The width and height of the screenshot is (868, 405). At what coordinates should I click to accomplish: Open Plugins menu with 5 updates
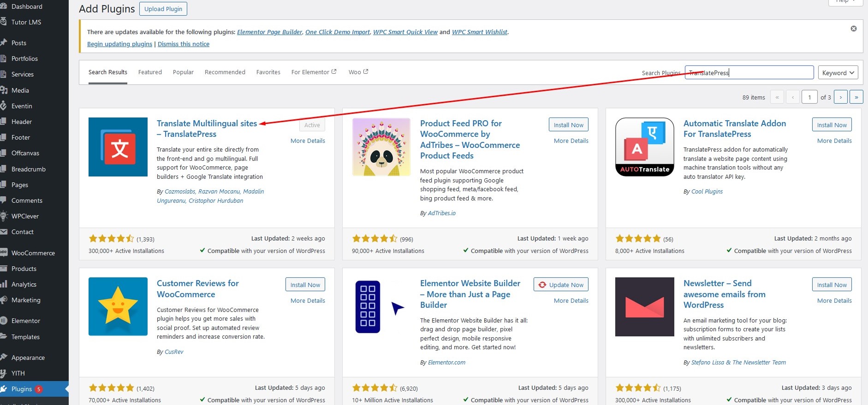(34, 389)
